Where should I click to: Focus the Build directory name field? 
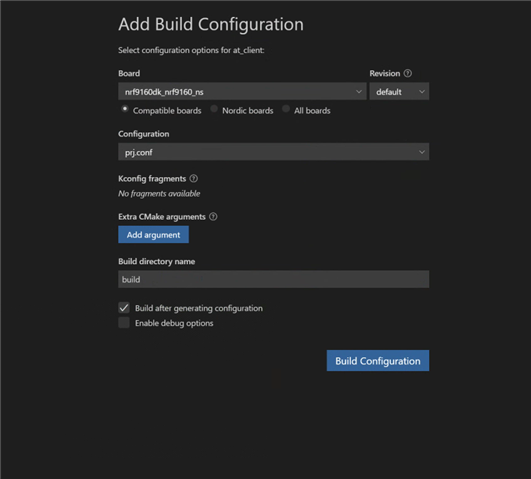(274, 279)
